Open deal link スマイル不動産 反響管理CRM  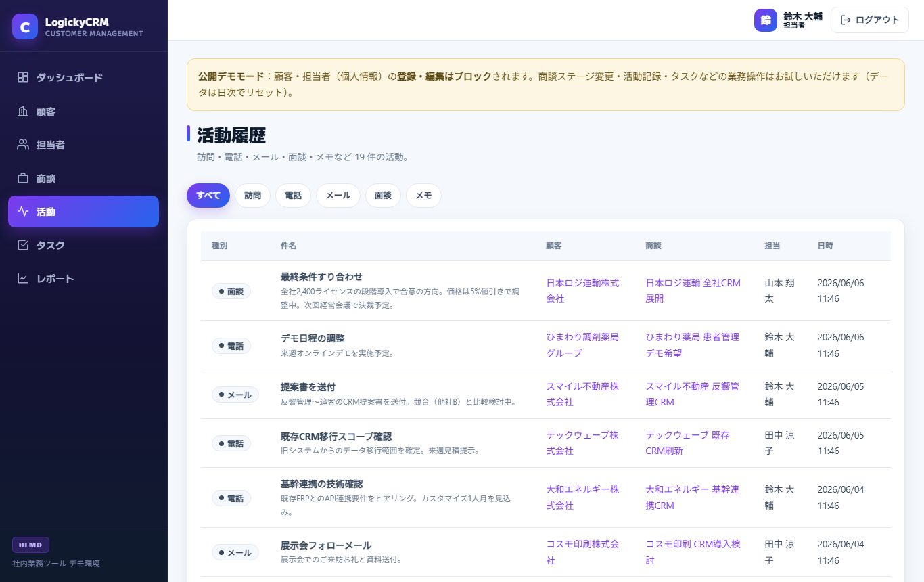coord(693,394)
